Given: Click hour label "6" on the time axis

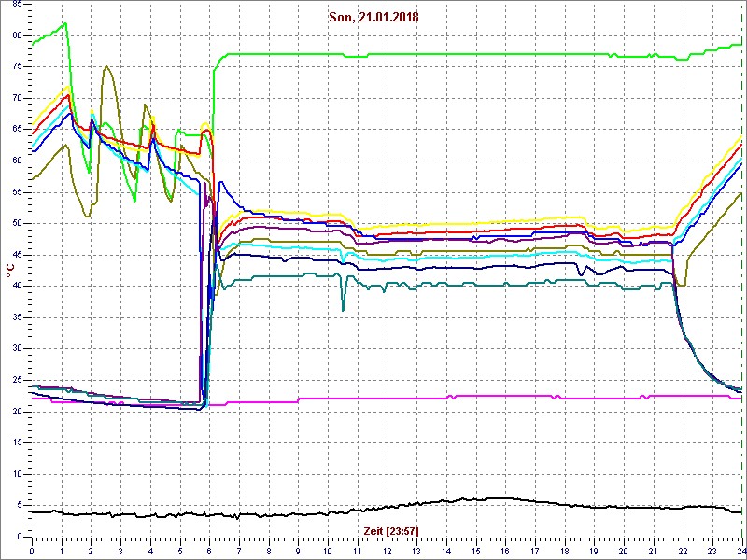Looking at the screenshot, I should pyautogui.click(x=209, y=550).
